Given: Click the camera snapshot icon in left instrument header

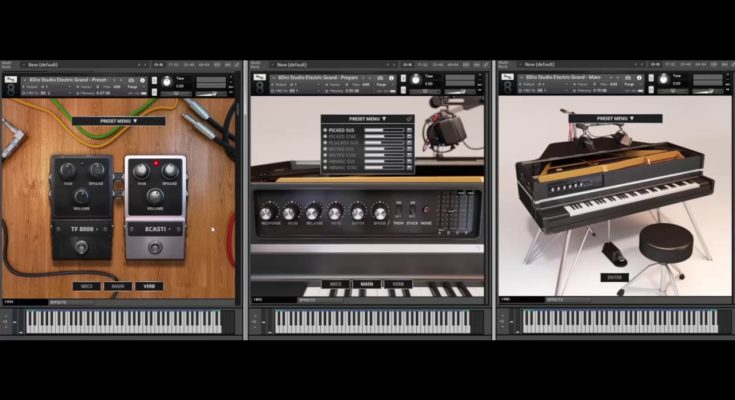Looking at the screenshot, I should pyautogui.click(x=131, y=80).
